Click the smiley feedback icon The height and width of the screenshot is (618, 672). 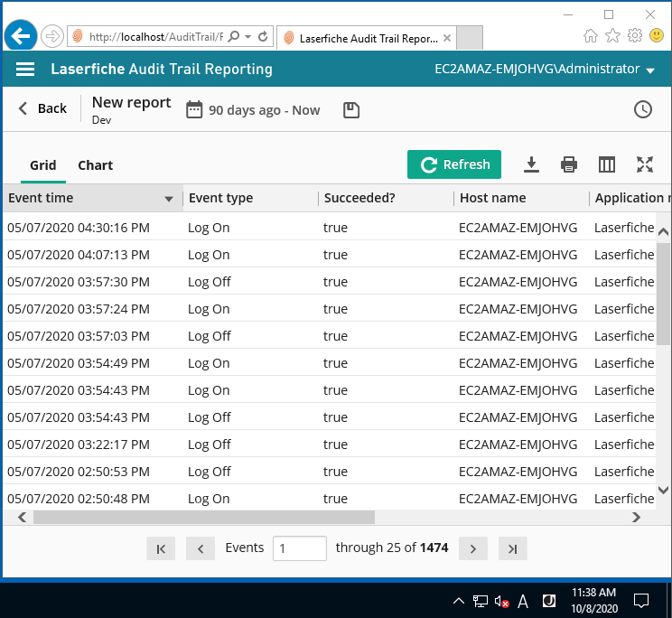tap(657, 35)
